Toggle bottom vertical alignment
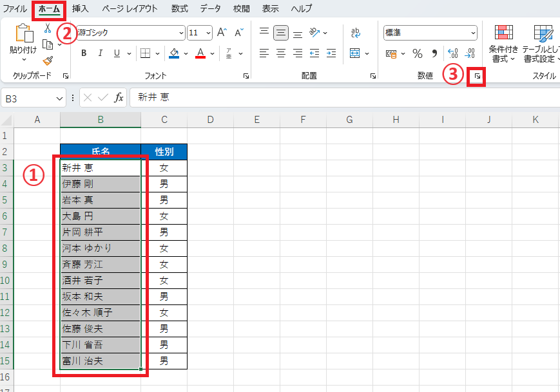This screenshot has width=560, height=392. 298,33
